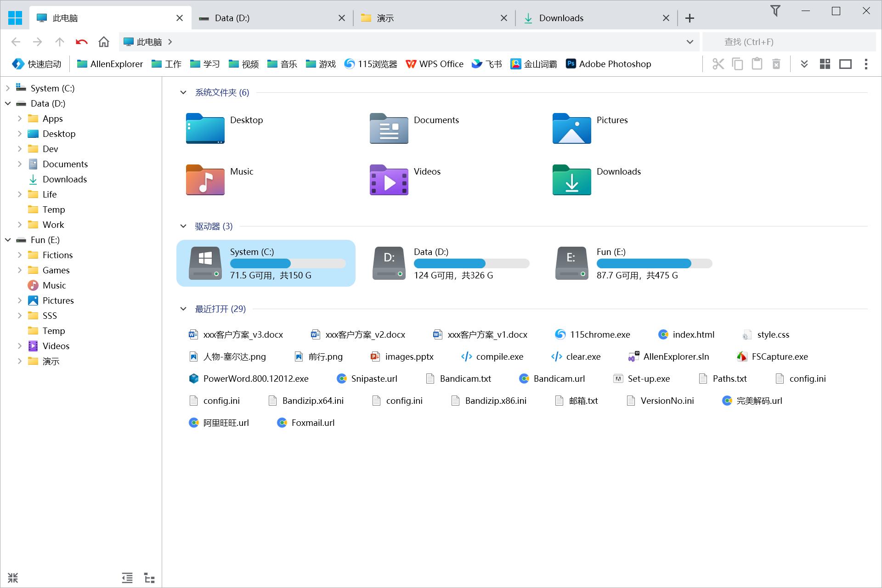Switch view with the four-squares grid icon
882x588 pixels.
click(x=825, y=64)
